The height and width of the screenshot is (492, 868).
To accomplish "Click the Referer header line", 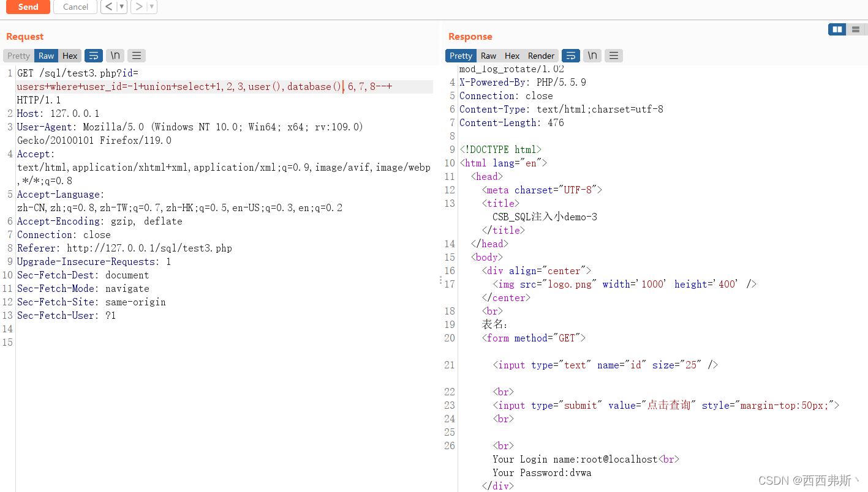I will coord(124,248).
